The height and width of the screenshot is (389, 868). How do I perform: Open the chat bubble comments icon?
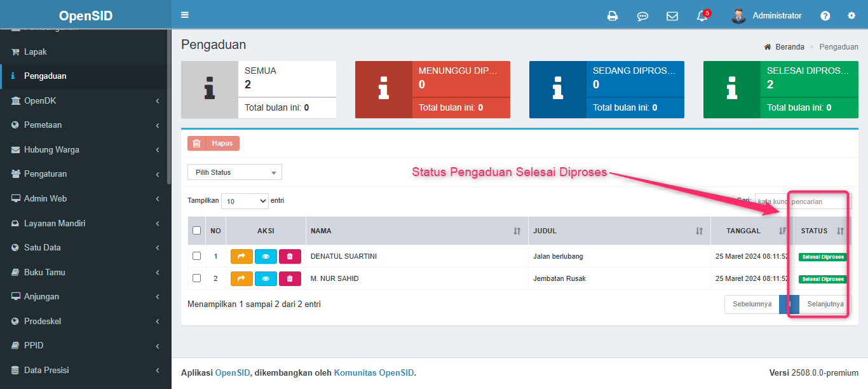point(642,16)
